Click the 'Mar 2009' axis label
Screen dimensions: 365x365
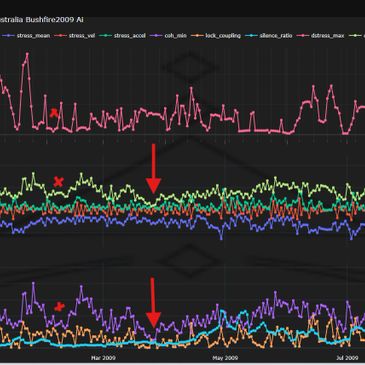[x=103, y=358]
